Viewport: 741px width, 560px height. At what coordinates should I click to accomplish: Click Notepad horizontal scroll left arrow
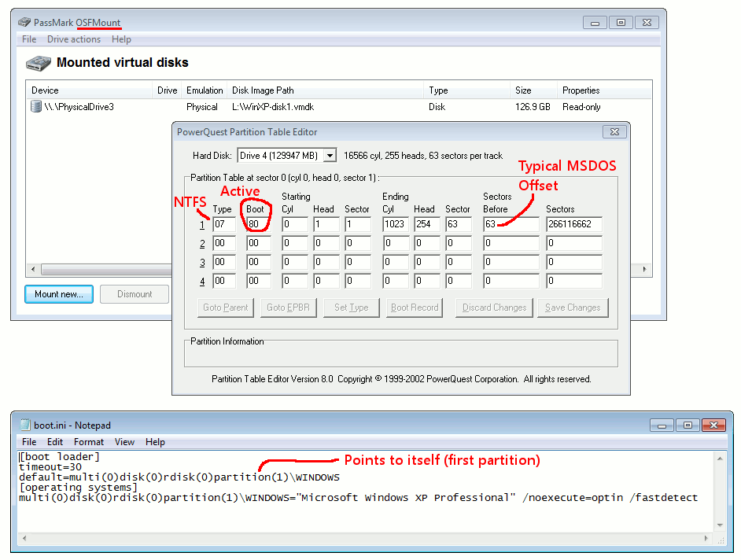click(x=24, y=538)
